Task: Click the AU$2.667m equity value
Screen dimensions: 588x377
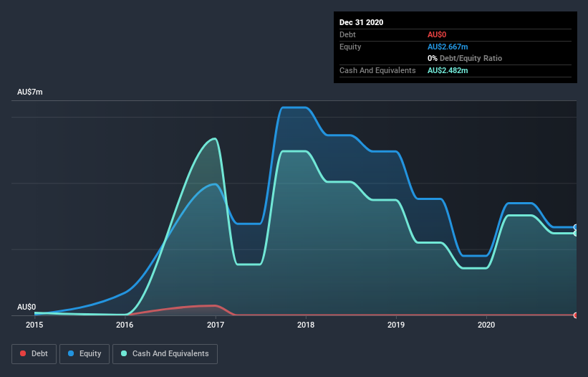Action: 448,47
